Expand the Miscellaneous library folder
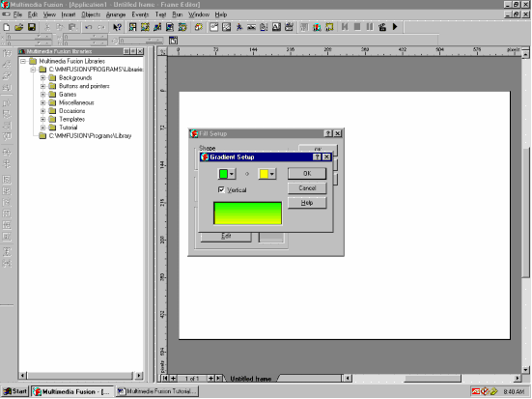The width and height of the screenshot is (532, 399). (x=42, y=102)
